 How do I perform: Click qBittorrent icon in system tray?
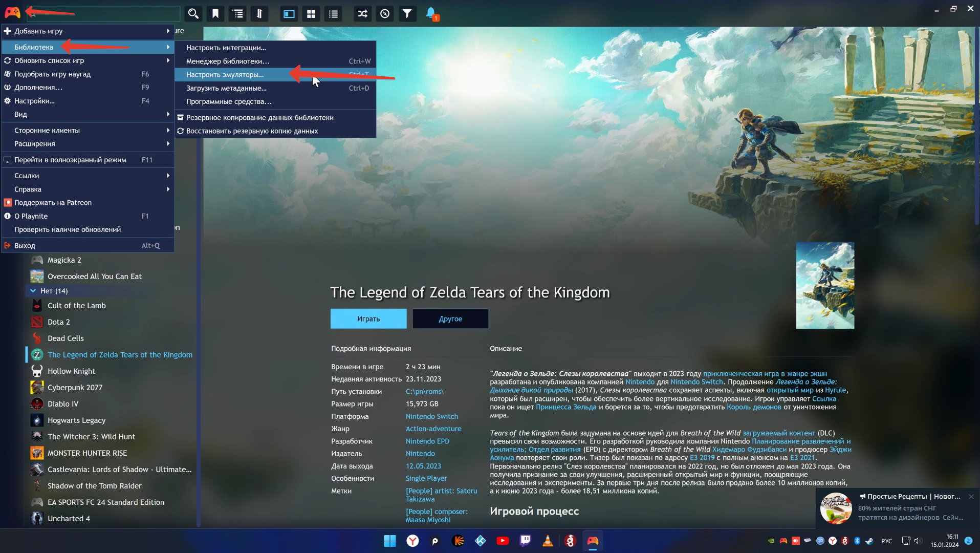tap(820, 541)
